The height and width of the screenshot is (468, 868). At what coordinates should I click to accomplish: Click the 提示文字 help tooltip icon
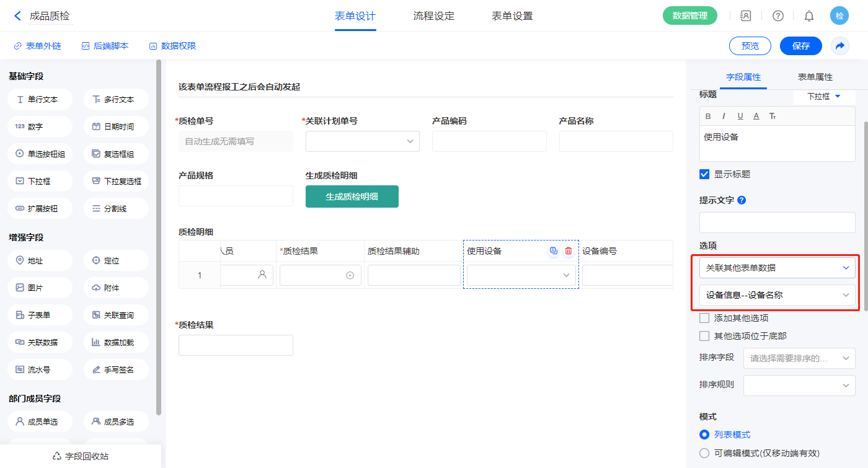pyautogui.click(x=742, y=200)
